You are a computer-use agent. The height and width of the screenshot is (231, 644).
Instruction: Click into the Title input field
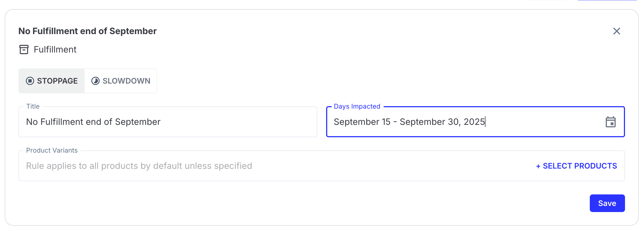(x=168, y=122)
